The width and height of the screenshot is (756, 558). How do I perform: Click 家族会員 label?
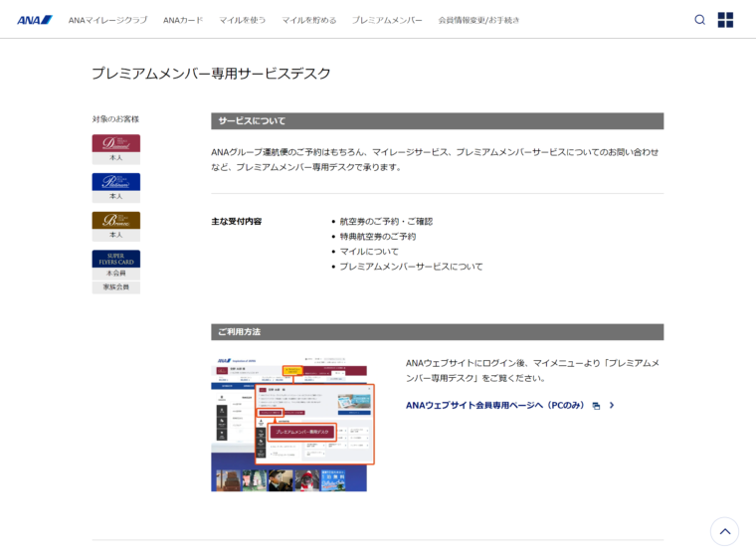[x=116, y=287]
